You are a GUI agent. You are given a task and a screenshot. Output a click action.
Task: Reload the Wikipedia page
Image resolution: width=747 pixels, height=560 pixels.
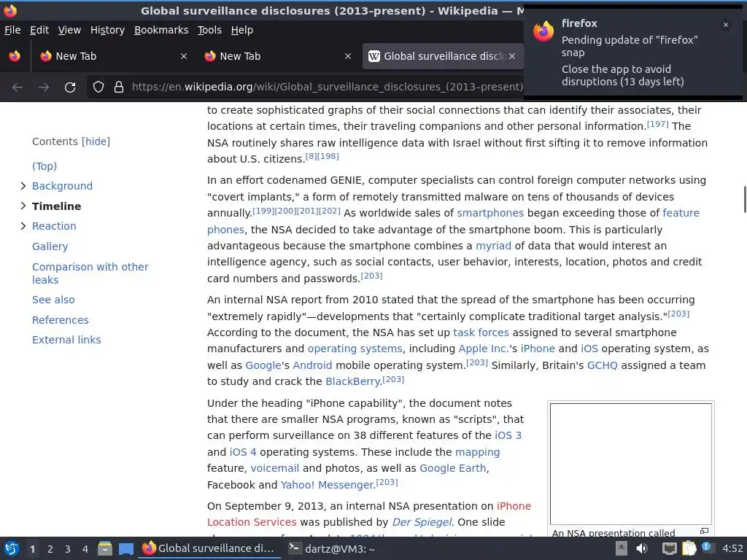[70, 87]
